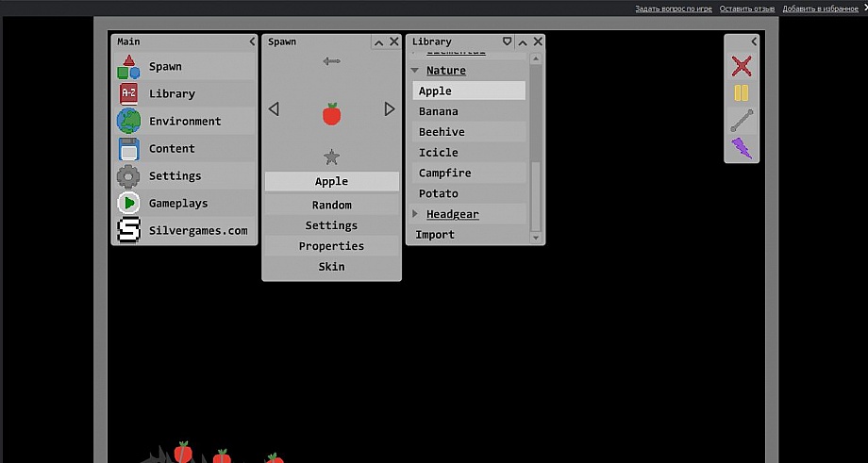This screenshot has height=463, width=868.
Task: Open Content label in Main menu
Action: point(172,148)
